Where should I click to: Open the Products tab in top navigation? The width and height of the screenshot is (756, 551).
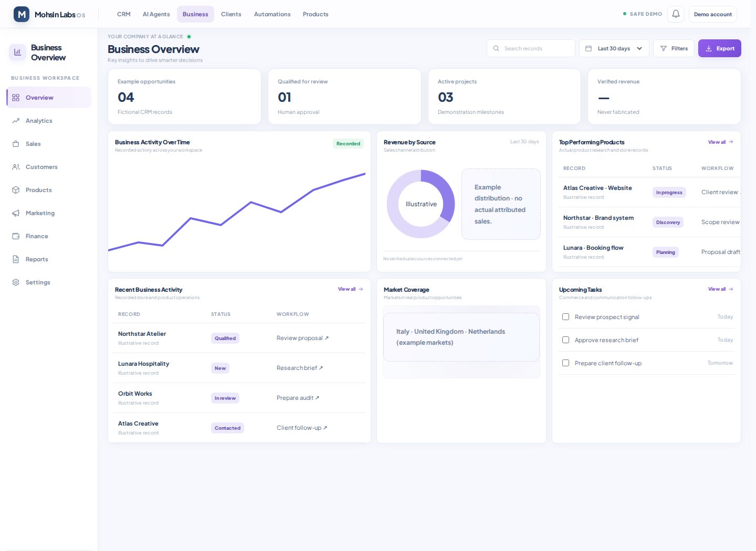click(316, 14)
